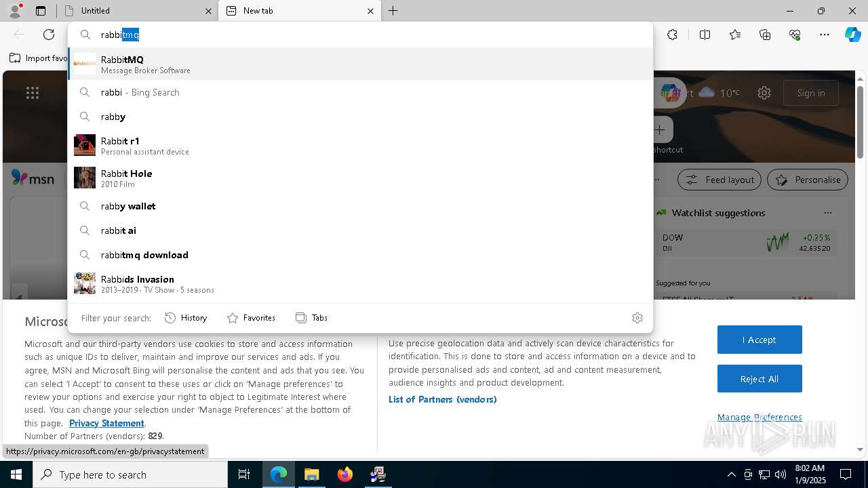
Task: Open DOW stock entry
Action: point(746,243)
